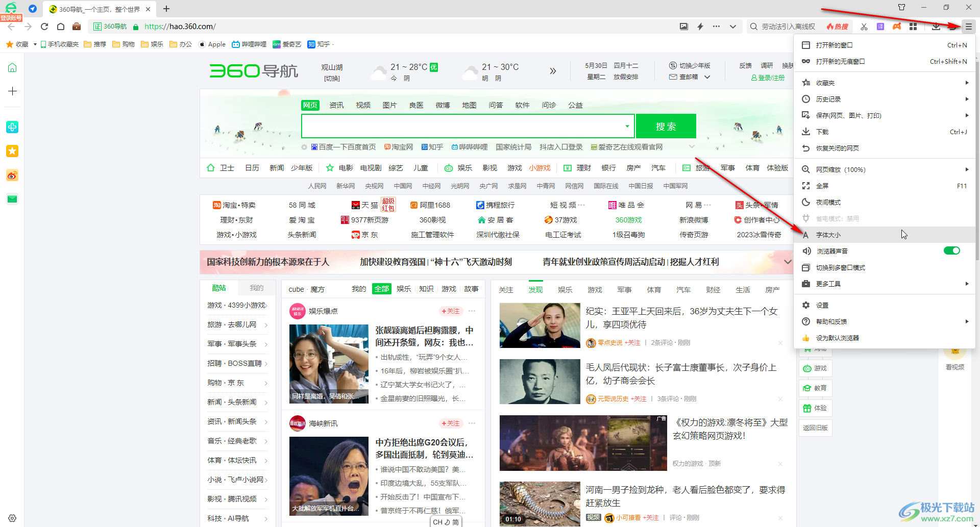Expand the 帮助和反馈 submenu
This screenshot has height=527, width=980.
coord(885,321)
